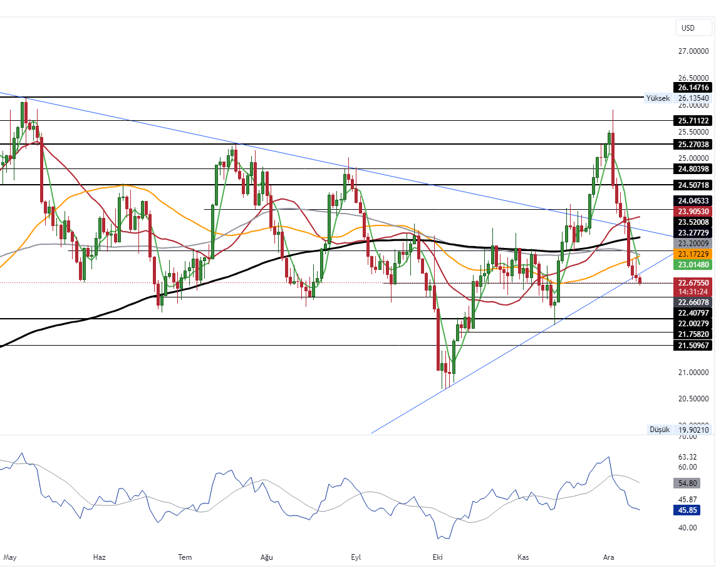Click the gray 23.20009 moving average label
This screenshot has height=588, width=721.
click(x=693, y=243)
